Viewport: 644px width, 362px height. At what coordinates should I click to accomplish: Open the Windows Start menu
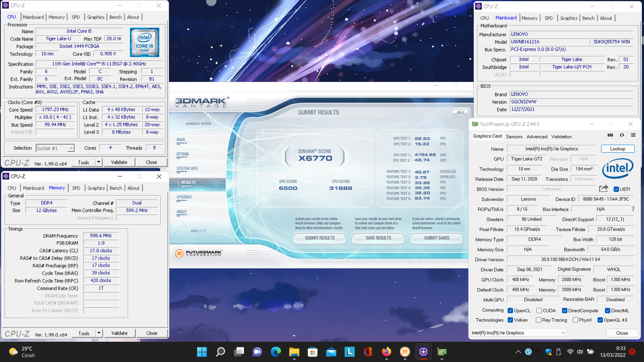[x=202, y=352]
